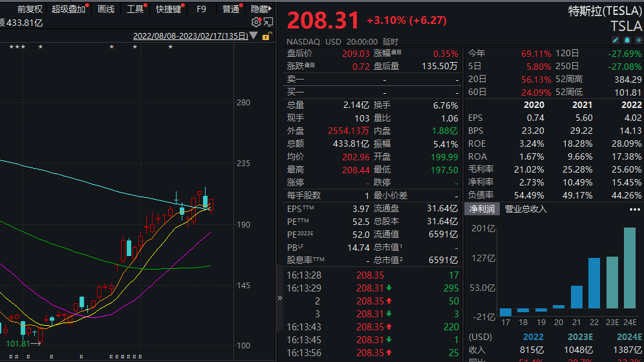Click the 16:13:43 trade volume 220
This screenshot has width=644, height=362.
coord(451,327)
